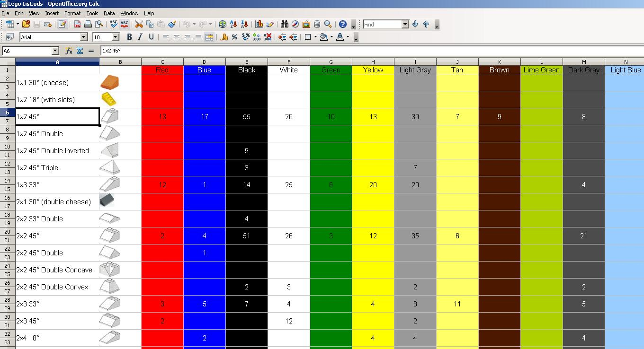This screenshot has width=644, height=349.
Task: Cut selection with scissors icon
Action: [139, 24]
